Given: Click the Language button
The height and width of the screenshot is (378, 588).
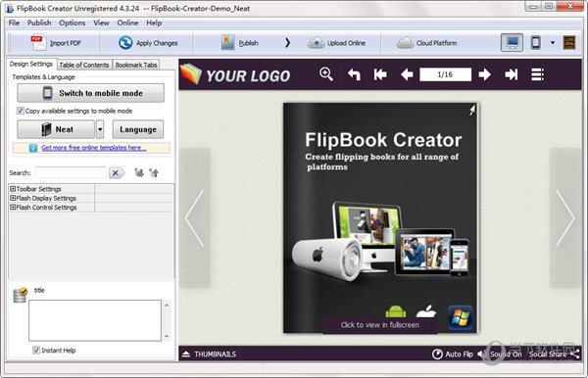Looking at the screenshot, I should [x=138, y=129].
